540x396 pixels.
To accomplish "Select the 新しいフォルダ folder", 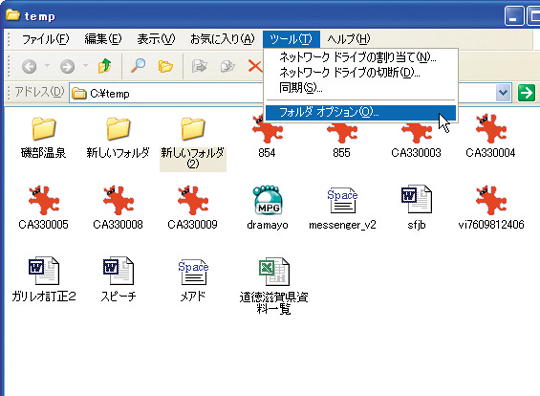I will [118, 138].
